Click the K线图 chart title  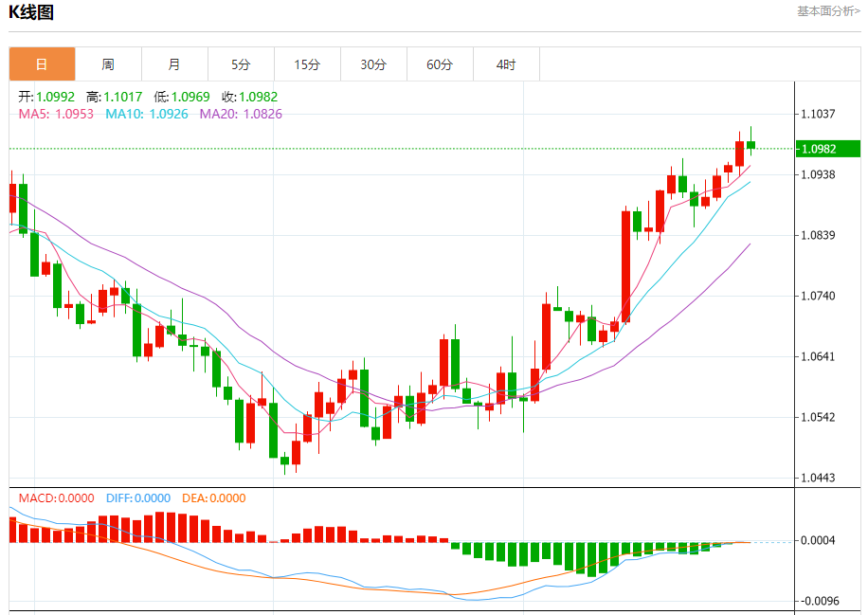pos(31,12)
